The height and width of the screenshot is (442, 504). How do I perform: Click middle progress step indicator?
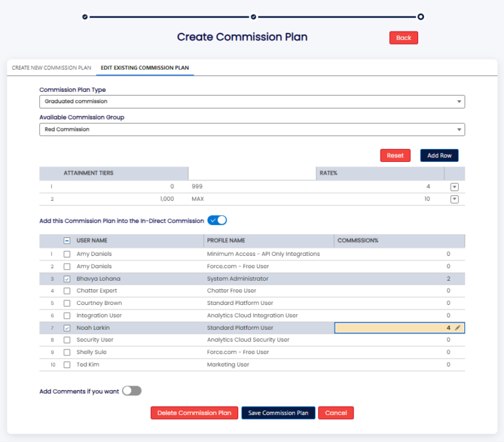pyautogui.click(x=253, y=16)
